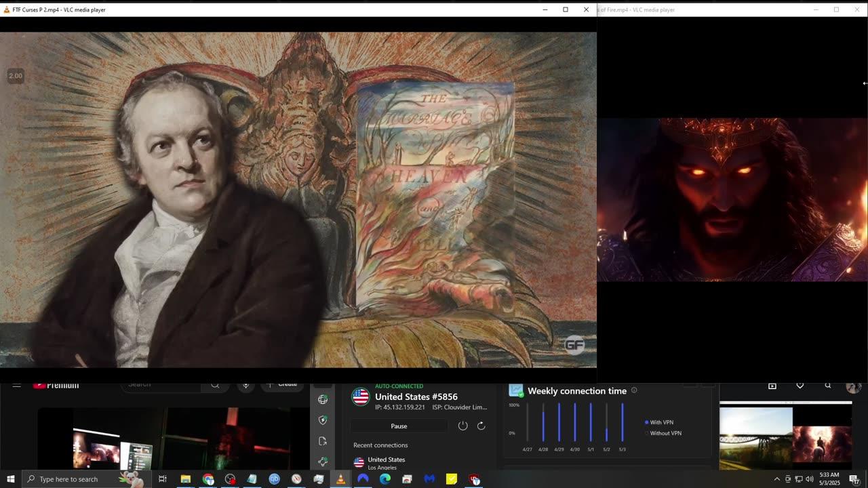This screenshot has width=868, height=488.
Task: Click the YouTube search magnifier button
Action: 215,385
